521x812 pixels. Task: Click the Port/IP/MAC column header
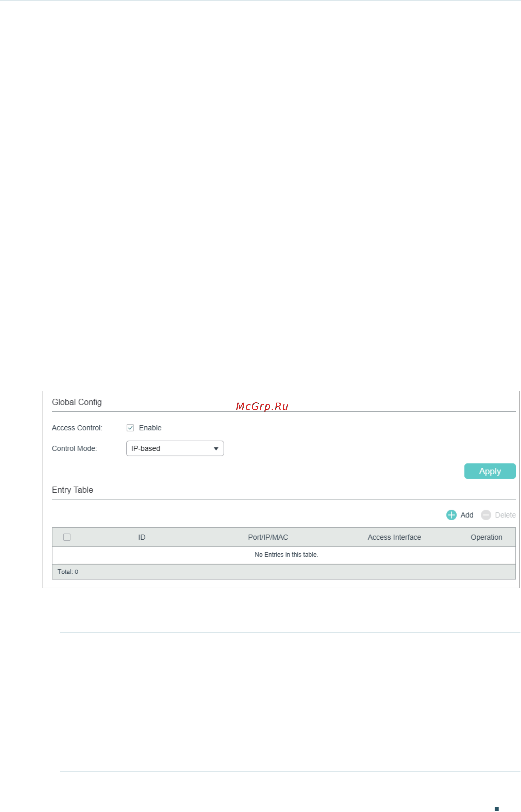tap(268, 537)
